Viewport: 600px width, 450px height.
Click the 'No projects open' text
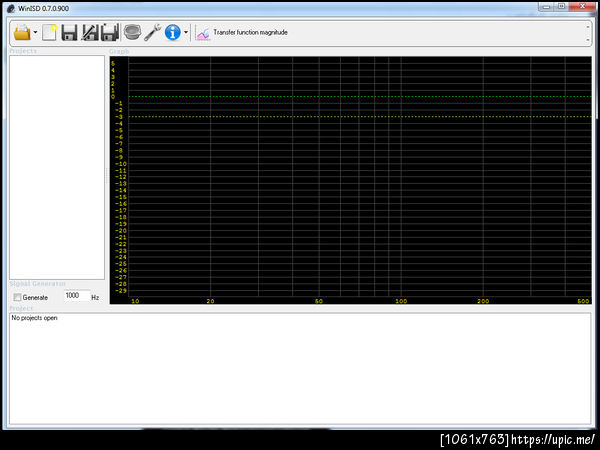34,318
